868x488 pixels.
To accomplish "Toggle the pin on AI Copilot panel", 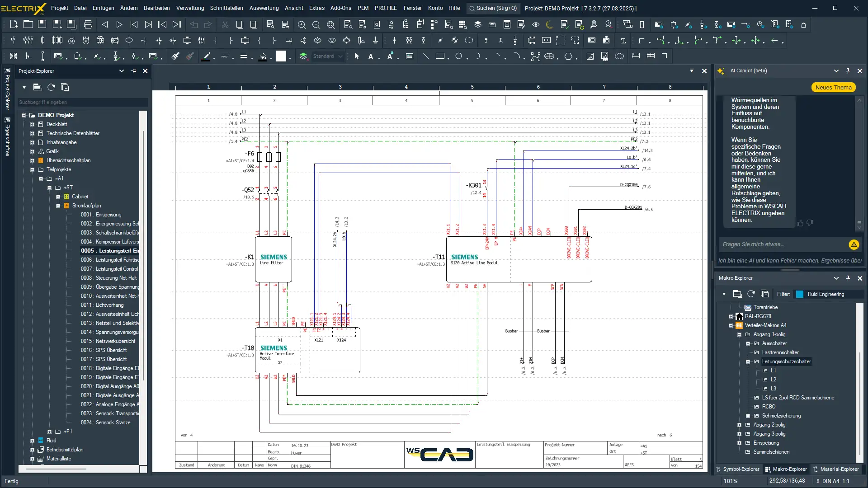I will pyautogui.click(x=848, y=70).
